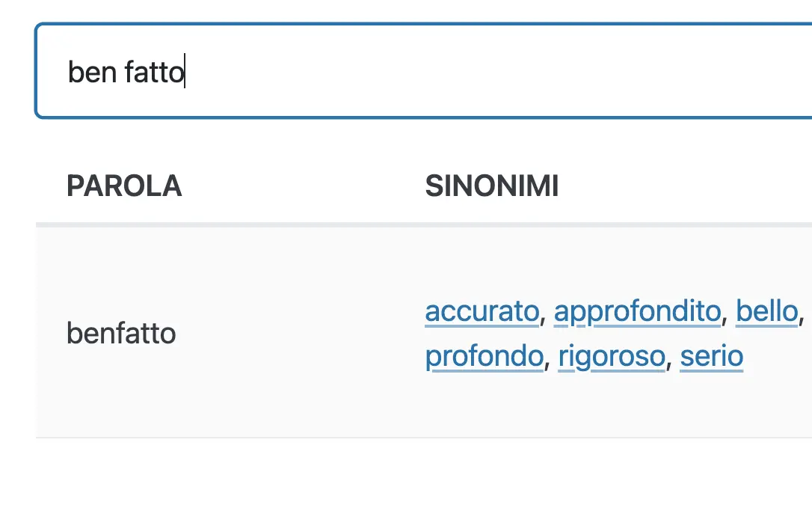812x505 pixels.
Task: Visit the "rigoroso" synonym link
Action: pos(612,356)
